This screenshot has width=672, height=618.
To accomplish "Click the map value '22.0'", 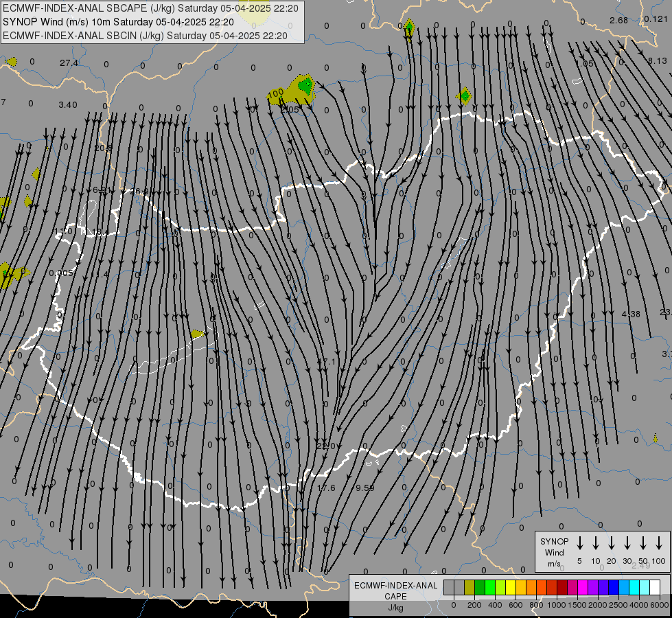I will (x=326, y=446).
